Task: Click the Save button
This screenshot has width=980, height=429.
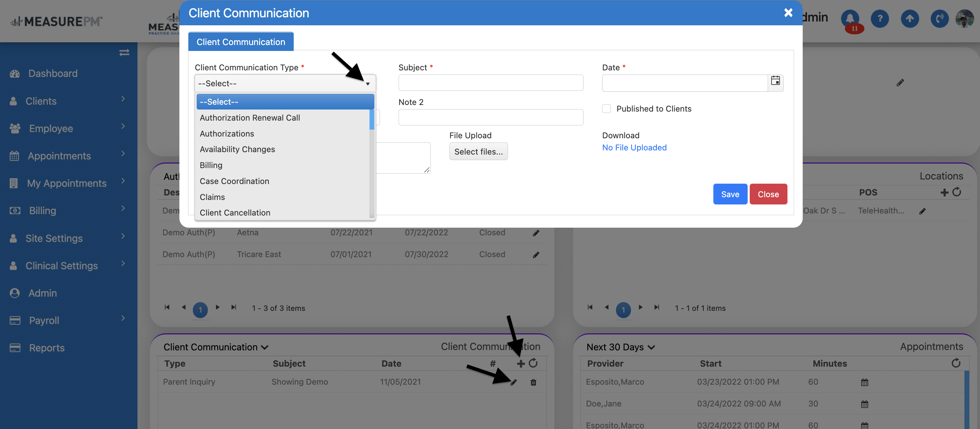Action: (730, 194)
